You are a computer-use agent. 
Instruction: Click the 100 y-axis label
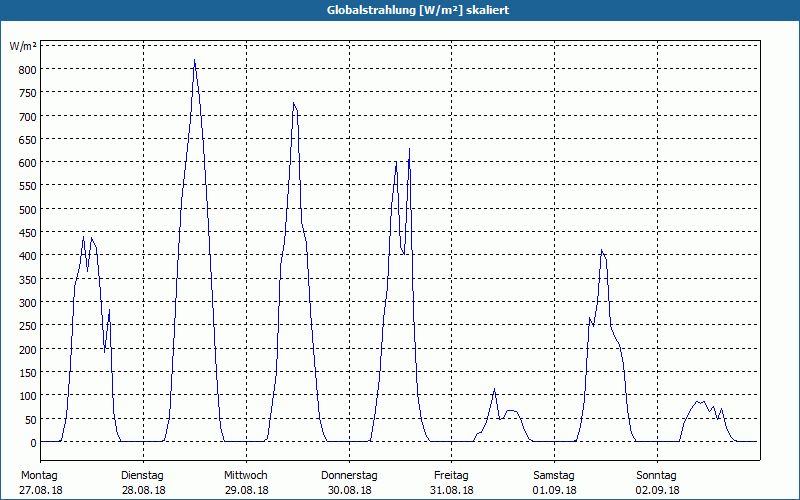28,396
